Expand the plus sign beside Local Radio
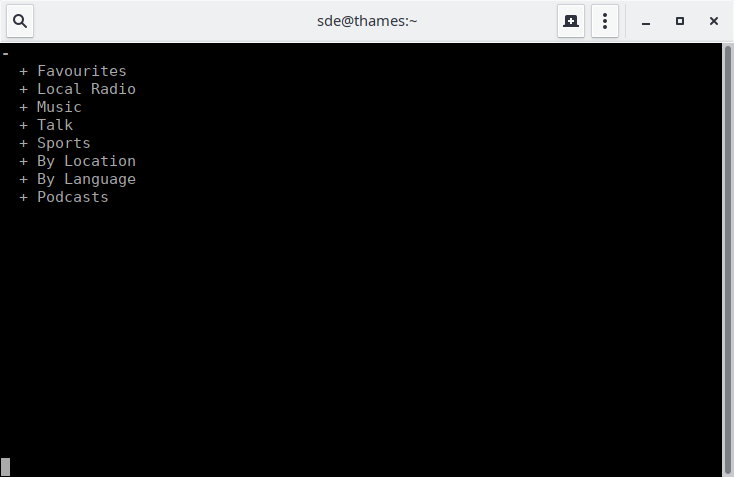This screenshot has width=734, height=477. tap(23, 90)
